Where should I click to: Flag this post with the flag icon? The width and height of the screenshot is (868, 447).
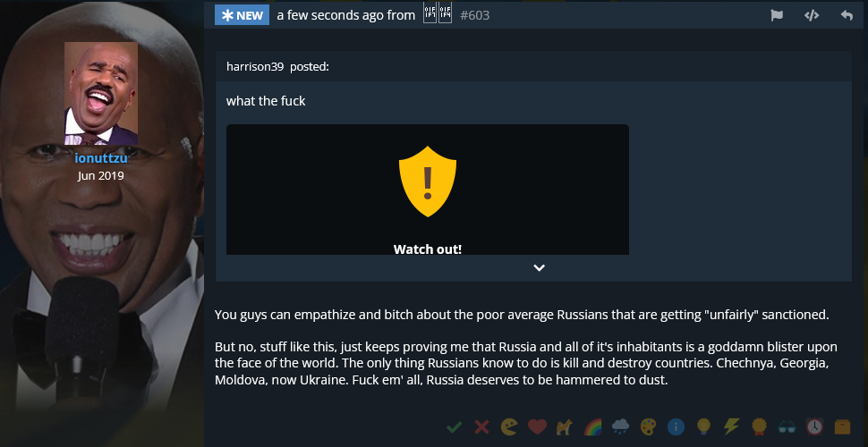point(777,15)
